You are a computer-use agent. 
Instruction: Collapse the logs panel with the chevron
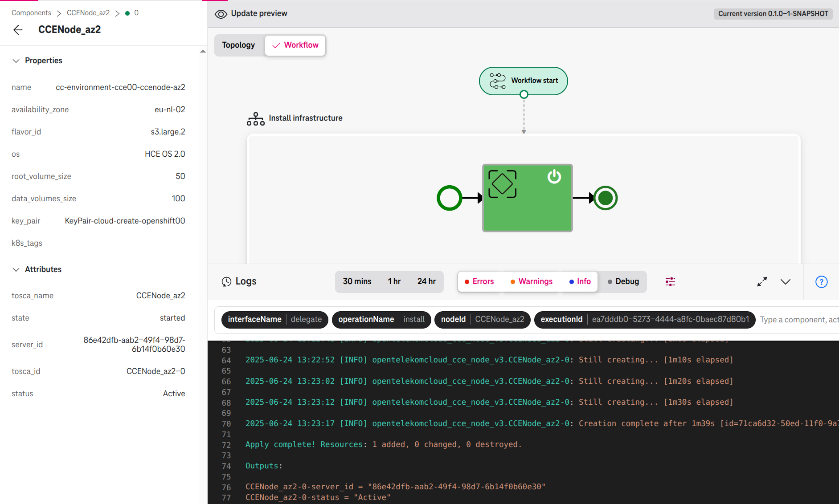click(x=786, y=281)
